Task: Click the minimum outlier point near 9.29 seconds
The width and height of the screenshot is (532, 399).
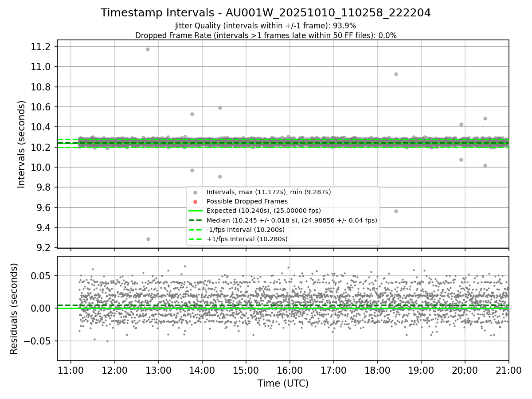Action: [x=148, y=239]
